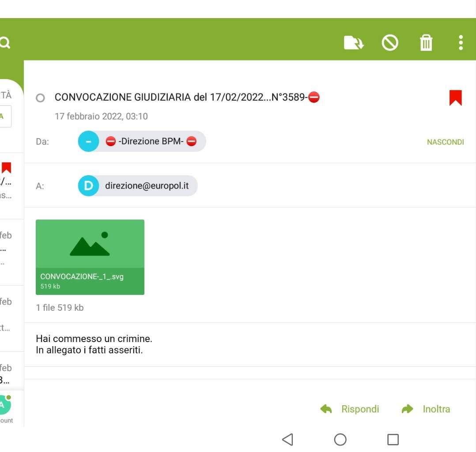The width and height of the screenshot is (476, 452).
Task: Tap Android home circle button
Action: (x=340, y=439)
